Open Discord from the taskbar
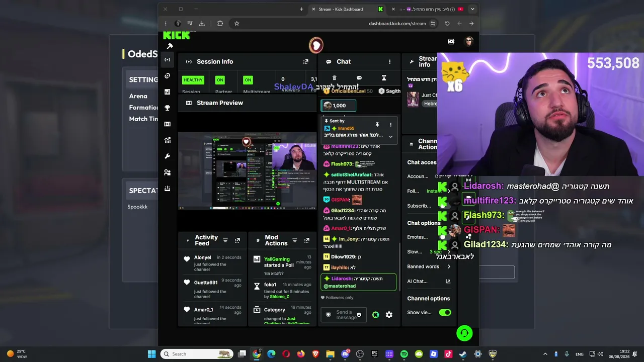Viewport: 644px width, 362px height. pos(345,354)
